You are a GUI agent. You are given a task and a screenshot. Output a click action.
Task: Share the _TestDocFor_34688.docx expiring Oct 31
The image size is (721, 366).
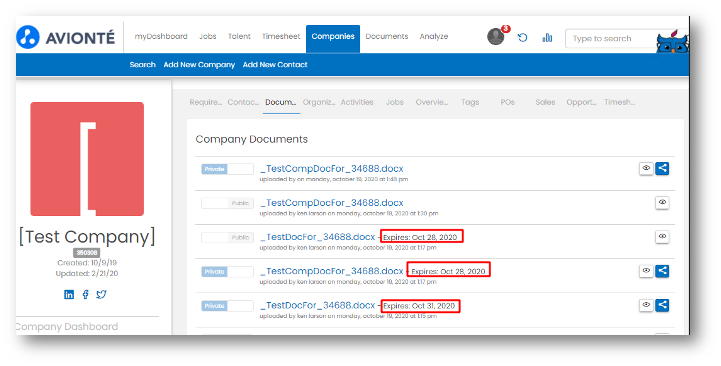[x=662, y=305]
